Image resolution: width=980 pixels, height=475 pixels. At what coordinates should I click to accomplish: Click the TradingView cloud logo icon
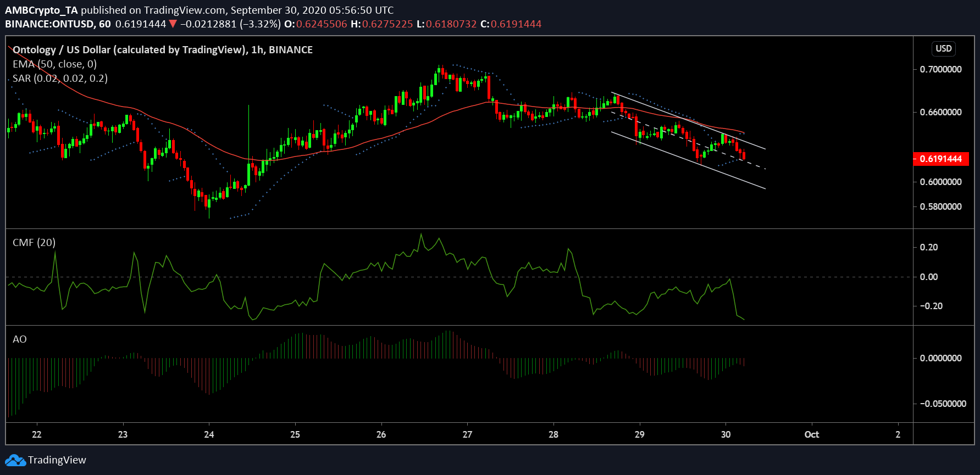coord(15,460)
